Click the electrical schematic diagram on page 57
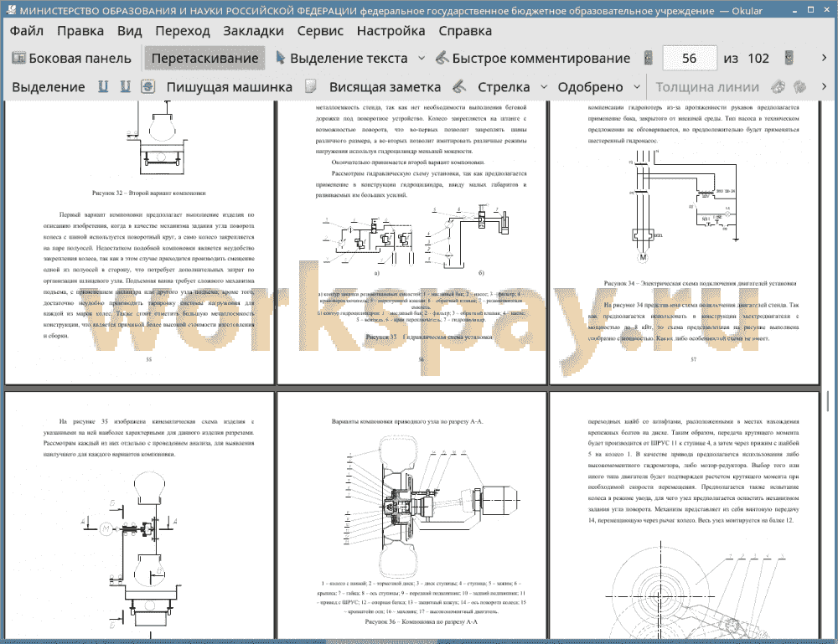Screen dimensions: 838x644 pyautogui.click(x=685, y=207)
